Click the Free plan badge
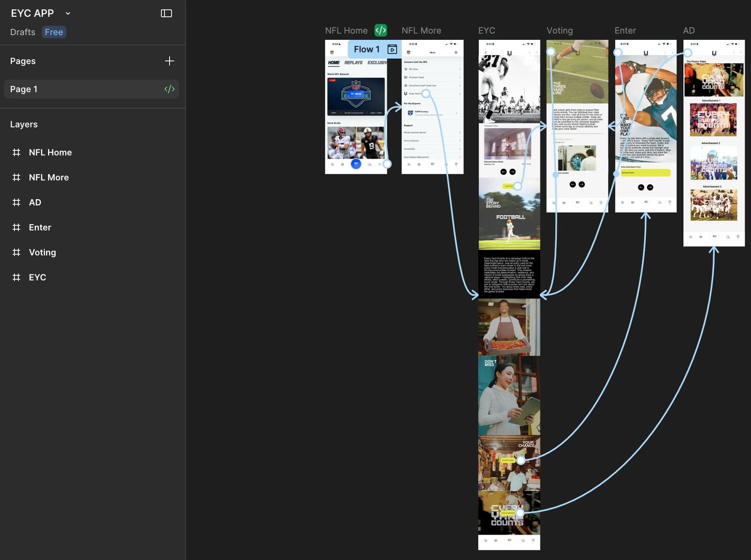The width and height of the screenshot is (751, 560). 54,32
